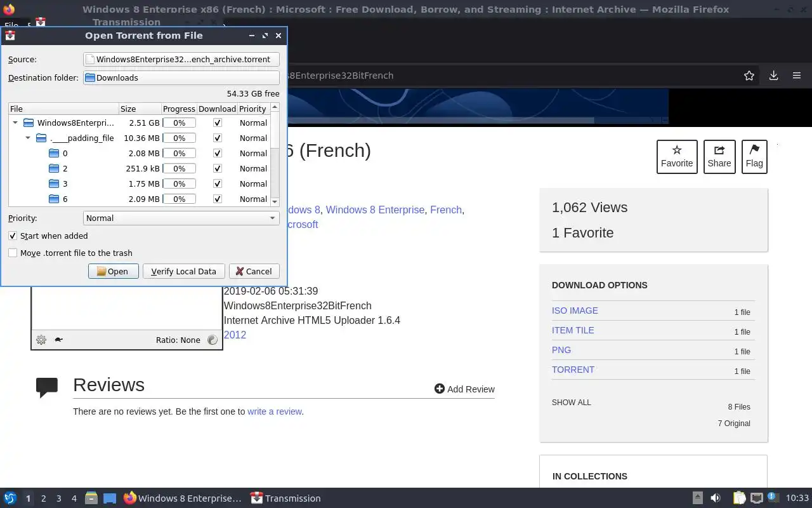
Task: Click Verify Local Data button
Action: (x=183, y=271)
